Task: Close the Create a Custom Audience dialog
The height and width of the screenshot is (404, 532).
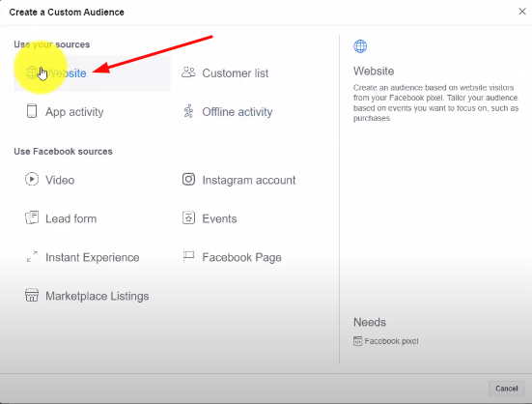Action: pyautogui.click(x=522, y=12)
